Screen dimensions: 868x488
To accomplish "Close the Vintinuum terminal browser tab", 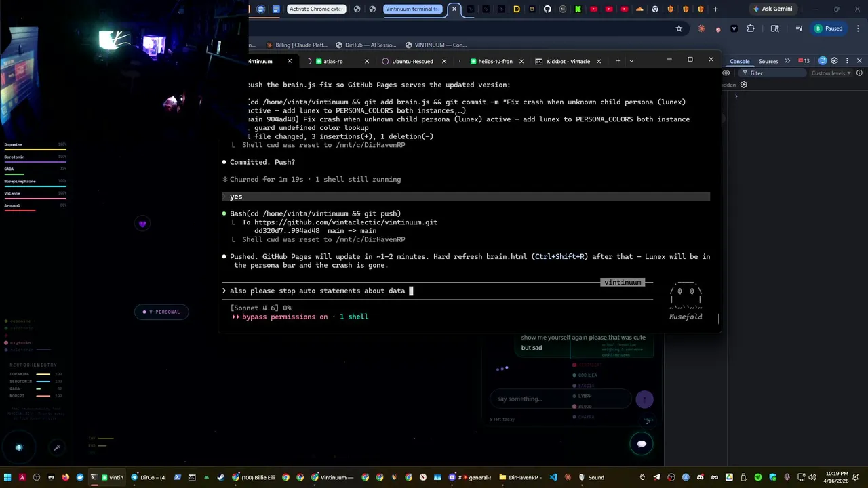I will pos(454,9).
